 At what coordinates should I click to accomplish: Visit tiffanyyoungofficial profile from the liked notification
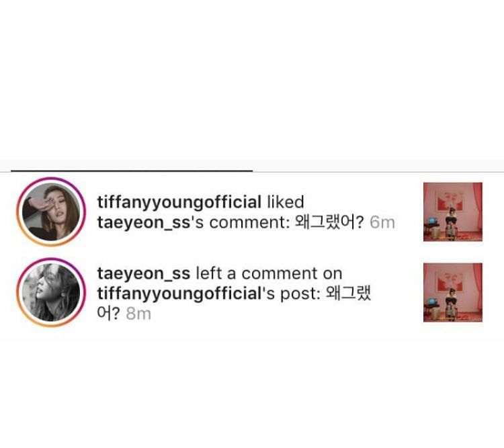(179, 202)
